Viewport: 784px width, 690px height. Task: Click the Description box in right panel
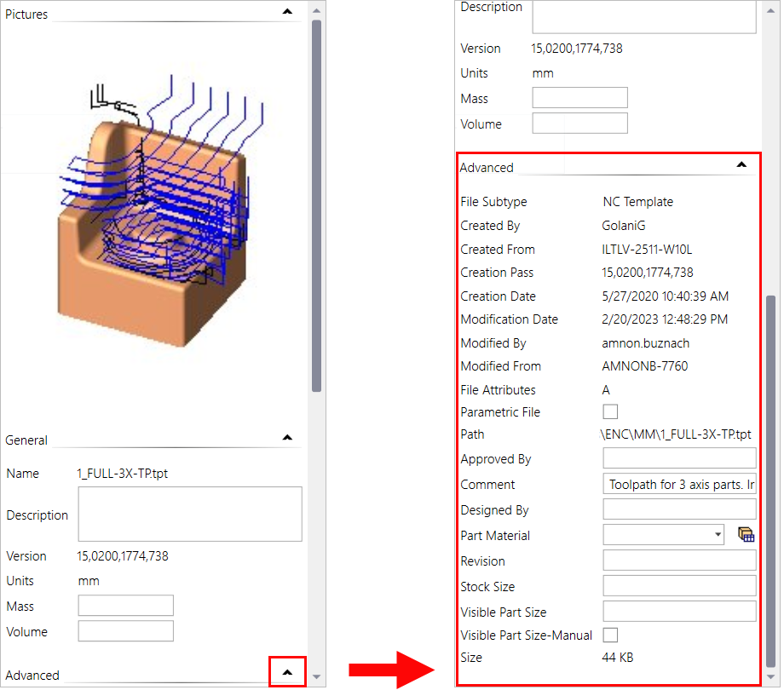[644, 16]
